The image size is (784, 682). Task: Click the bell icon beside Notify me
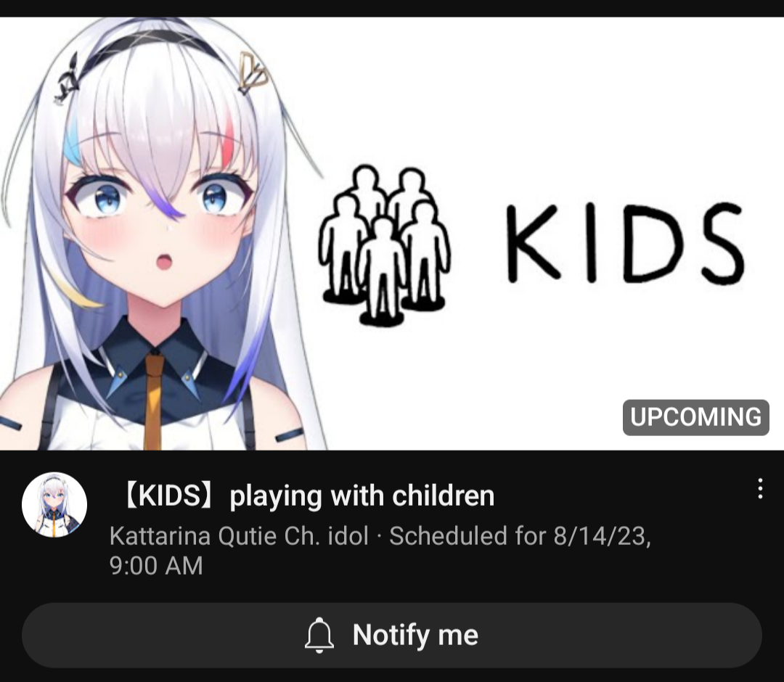tap(319, 635)
